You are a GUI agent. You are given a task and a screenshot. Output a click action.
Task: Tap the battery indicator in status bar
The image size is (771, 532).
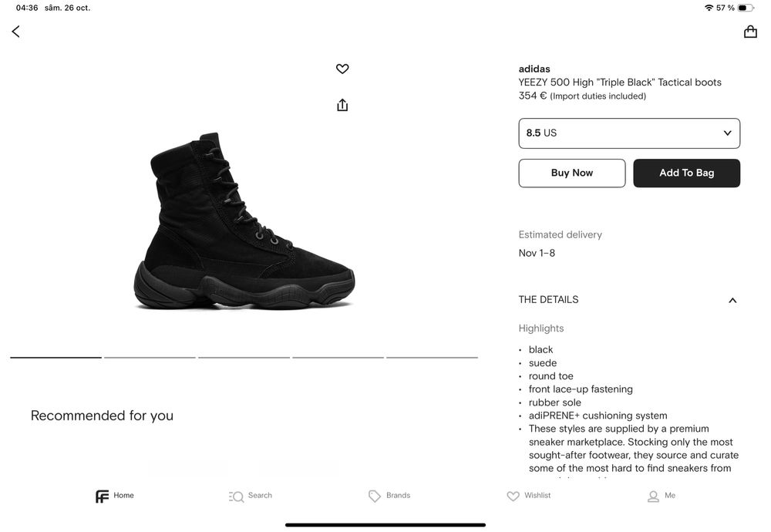(746, 8)
